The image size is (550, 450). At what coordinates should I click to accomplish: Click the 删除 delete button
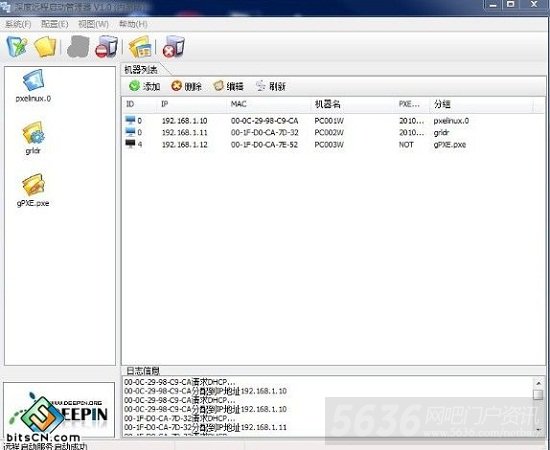pyautogui.click(x=186, y=86)
